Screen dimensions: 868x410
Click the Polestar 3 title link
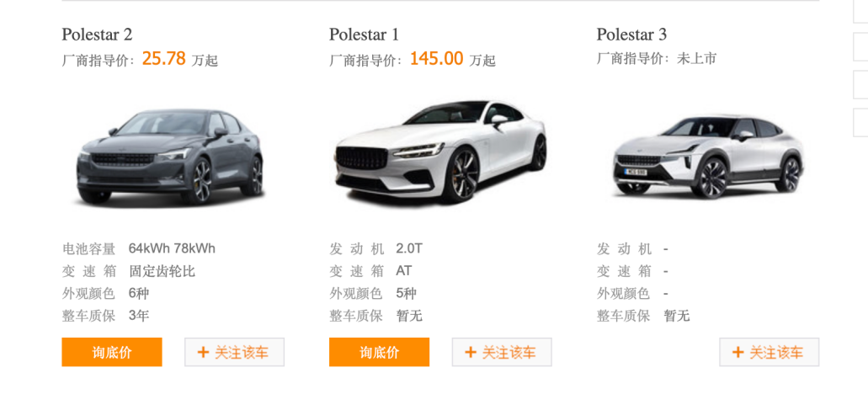(x=631, y=35)
